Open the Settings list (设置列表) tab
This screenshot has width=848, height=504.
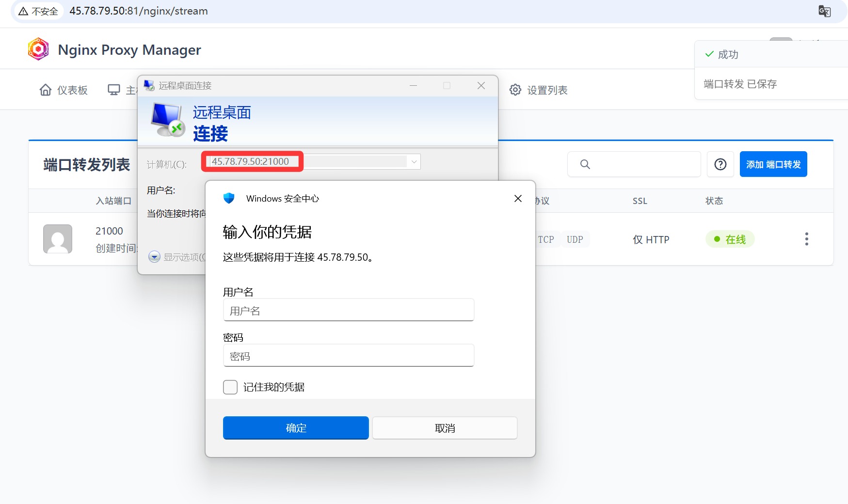click(538, 90)
